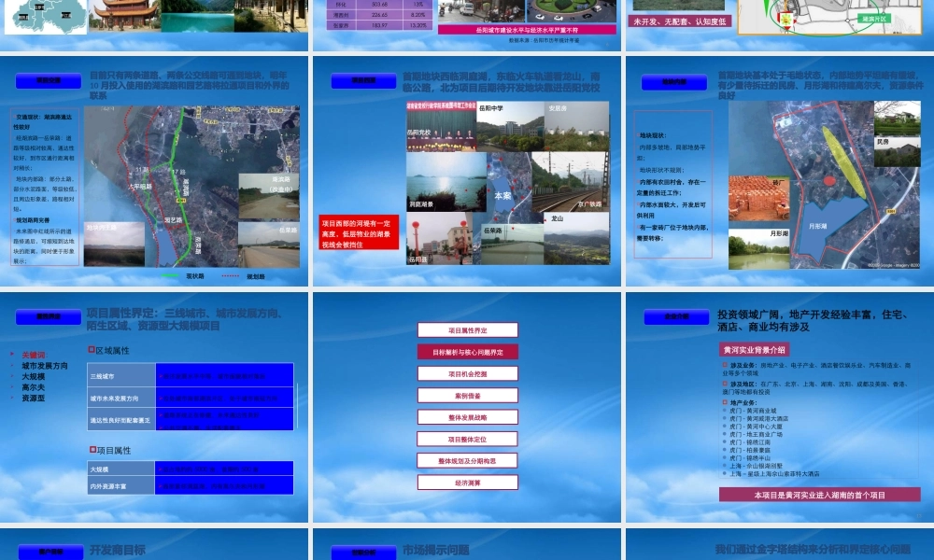The width and height of the screenshot is (934, 560).
Task: Select the 项目属性界定 agenda box
Action: (x=468, y=329)
